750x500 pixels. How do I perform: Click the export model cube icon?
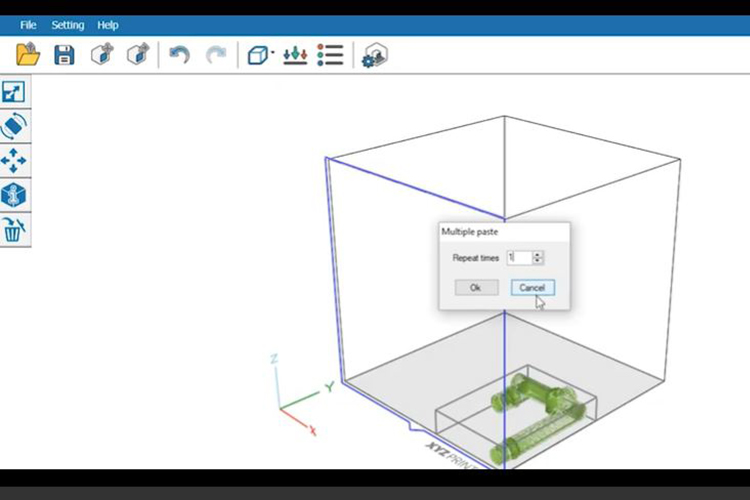(x=137, y=55)
